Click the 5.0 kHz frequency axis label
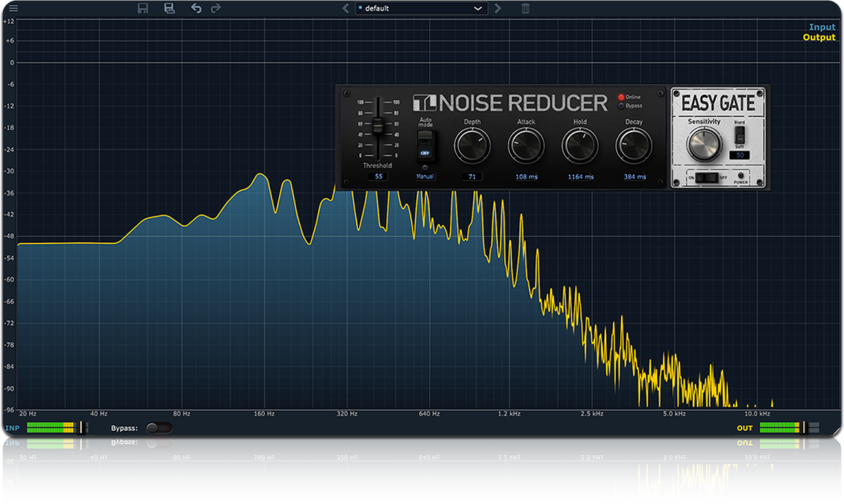844x504 pixels. [x=674, y=413]
